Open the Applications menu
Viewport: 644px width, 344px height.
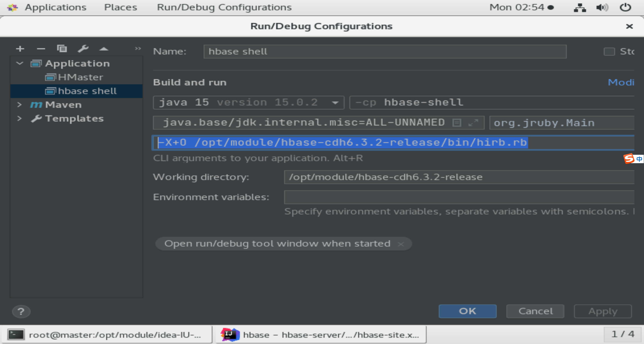[55, 7]
